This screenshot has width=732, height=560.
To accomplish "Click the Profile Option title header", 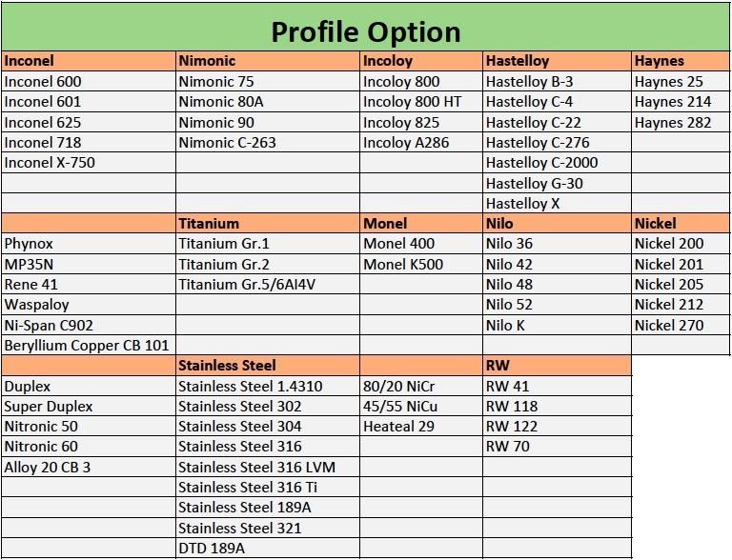I will tap(366, 28).
